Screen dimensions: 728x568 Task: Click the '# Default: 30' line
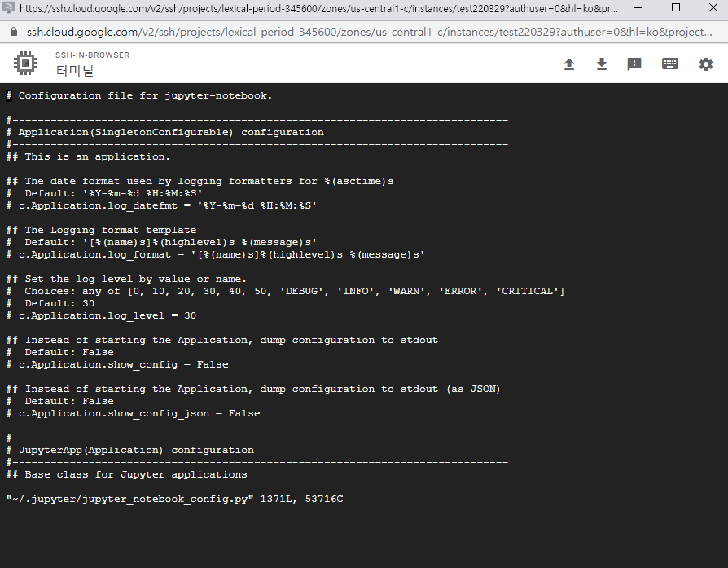(50, 303)
